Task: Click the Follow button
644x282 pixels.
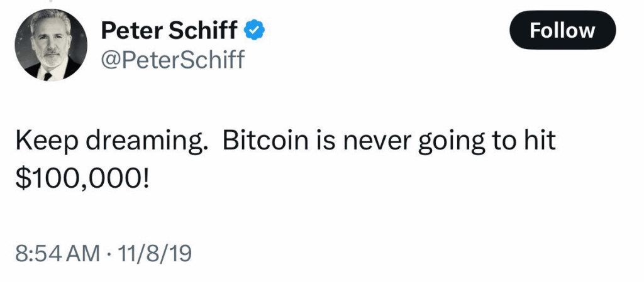Action: [x=562, y=30]
